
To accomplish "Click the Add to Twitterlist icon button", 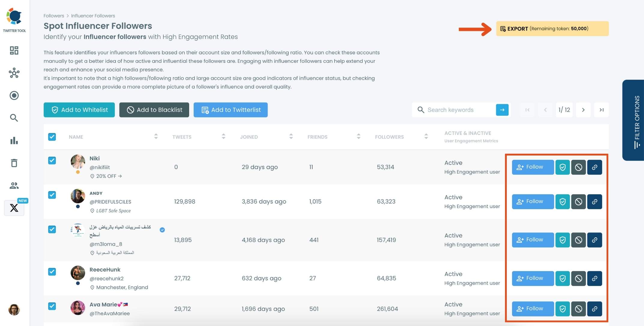I will click(231, 110).
